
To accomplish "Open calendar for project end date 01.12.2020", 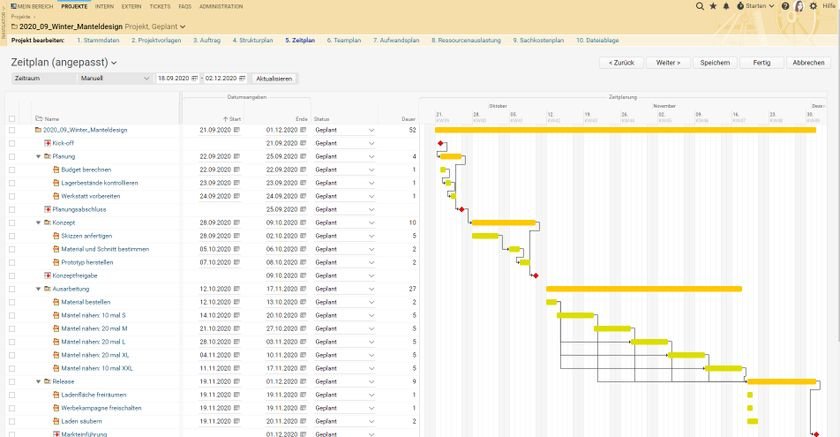I will [x=303, y=130].
